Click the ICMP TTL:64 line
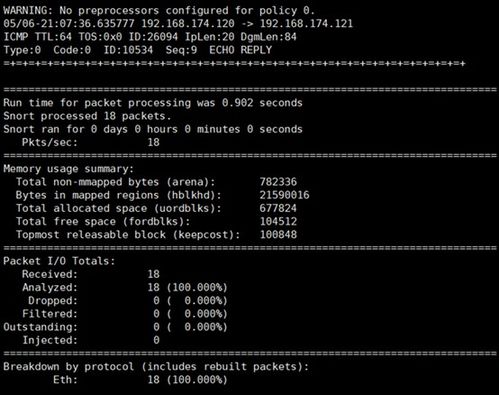The image size is (499, 395). pyautogui.click(x=150, y=37)
